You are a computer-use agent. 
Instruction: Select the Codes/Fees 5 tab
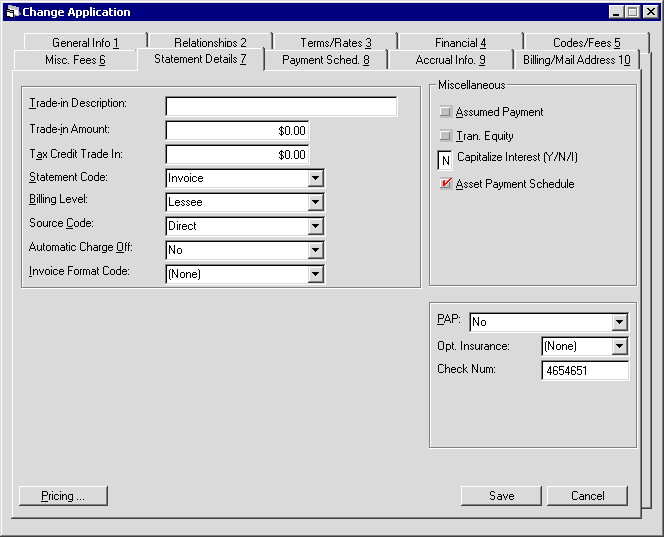click(x=586, y=42)
